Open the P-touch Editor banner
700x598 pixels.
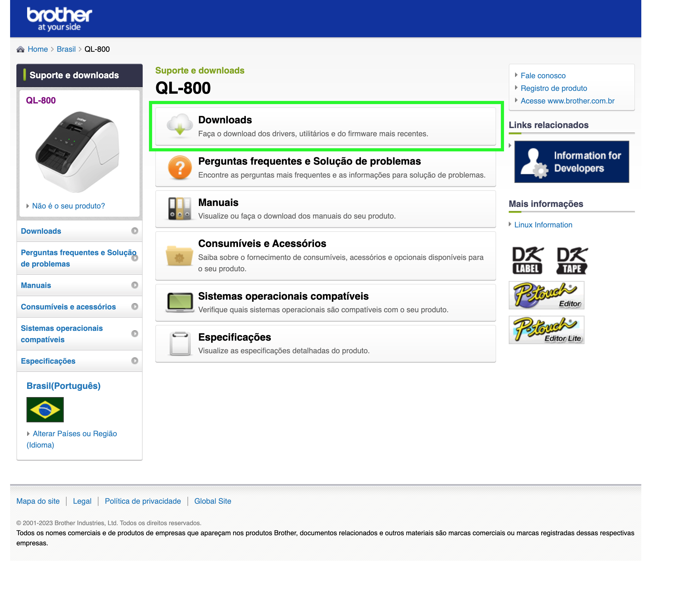click(x=546, y=295)
